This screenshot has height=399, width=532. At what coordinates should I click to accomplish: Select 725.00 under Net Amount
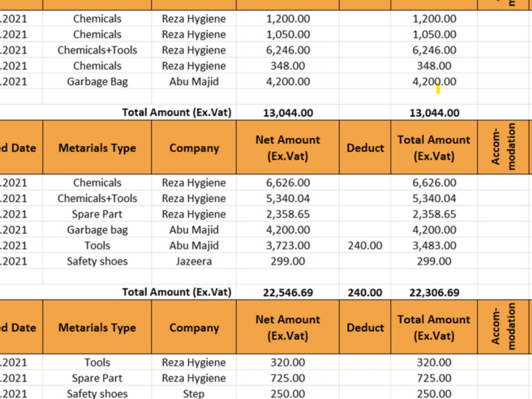click(288, 378)
